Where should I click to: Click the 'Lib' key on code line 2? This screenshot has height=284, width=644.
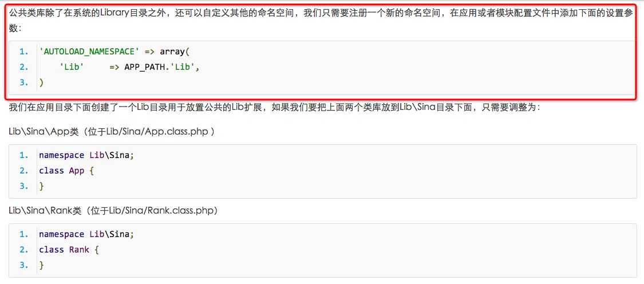point(72,67)
